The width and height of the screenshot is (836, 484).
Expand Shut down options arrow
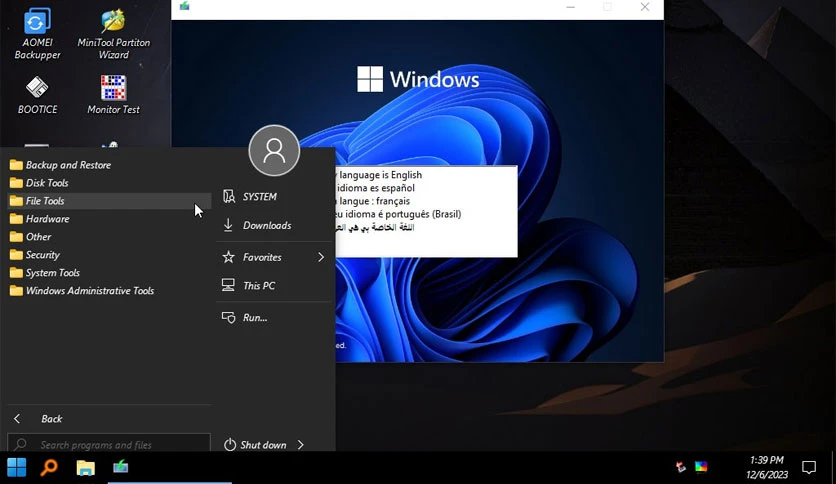point(301,445)
